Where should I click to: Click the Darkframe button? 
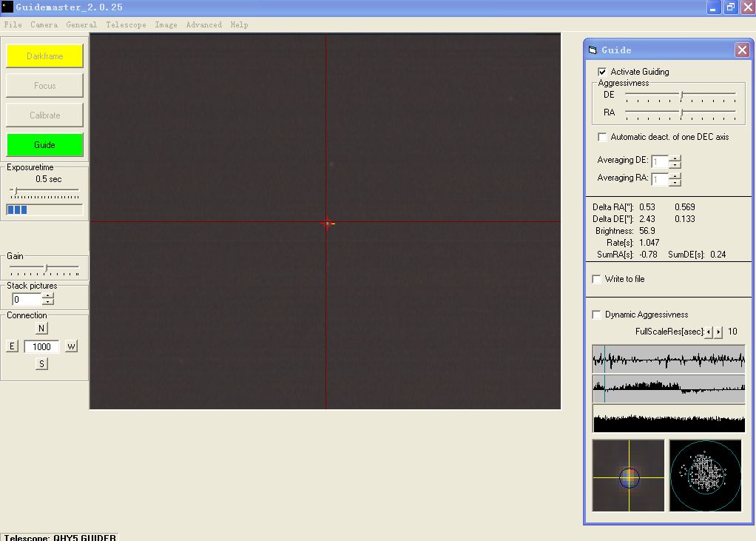pyautogui.click(x=44, y=56)
